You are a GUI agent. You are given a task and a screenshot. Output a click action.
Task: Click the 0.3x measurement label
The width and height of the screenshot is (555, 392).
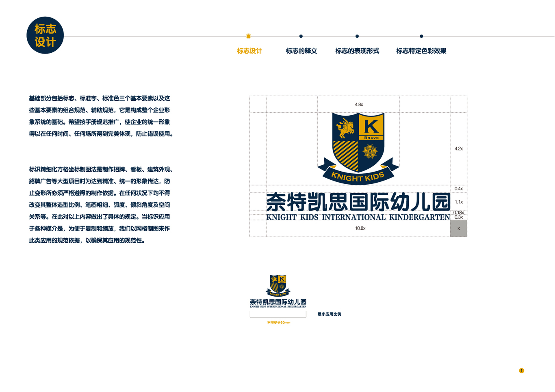pyautogui.click(x=459, y=217)
